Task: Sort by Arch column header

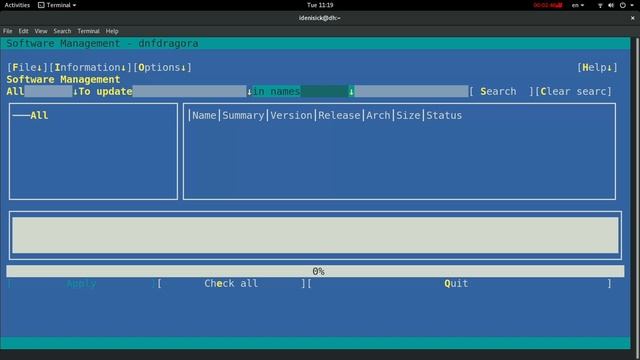Action: pyautogui.click(x=378, y=116)
